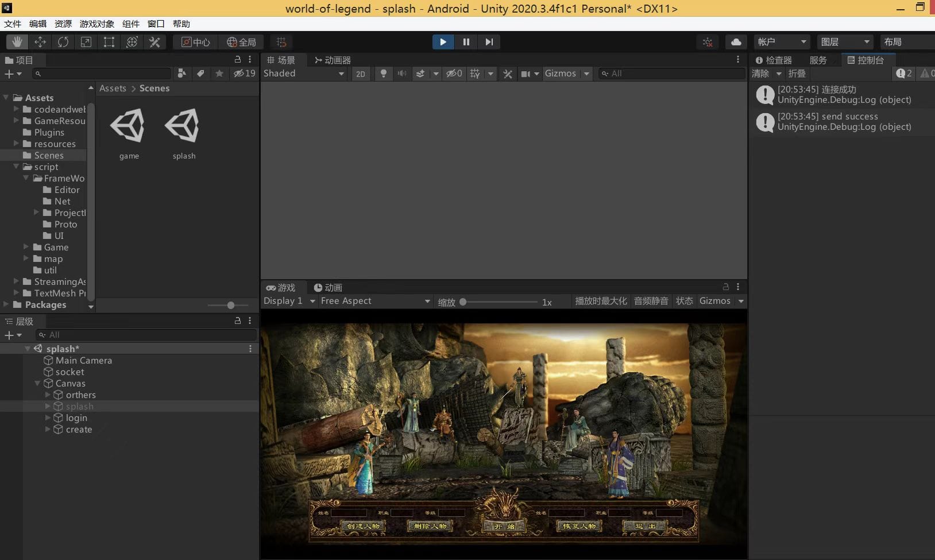Click the favorites star icon in Project
The height and width of the screenshot is (560, 935).
tap(219, 73)
